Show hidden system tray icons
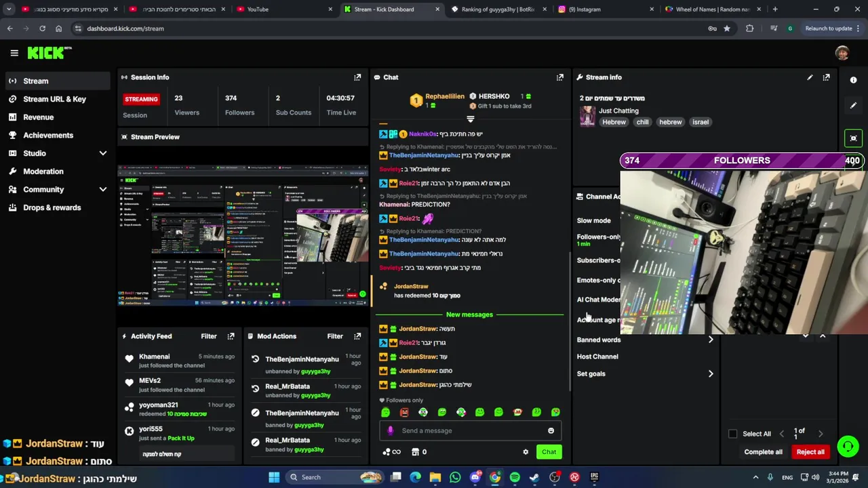868x488 pixels. point(755,477)
